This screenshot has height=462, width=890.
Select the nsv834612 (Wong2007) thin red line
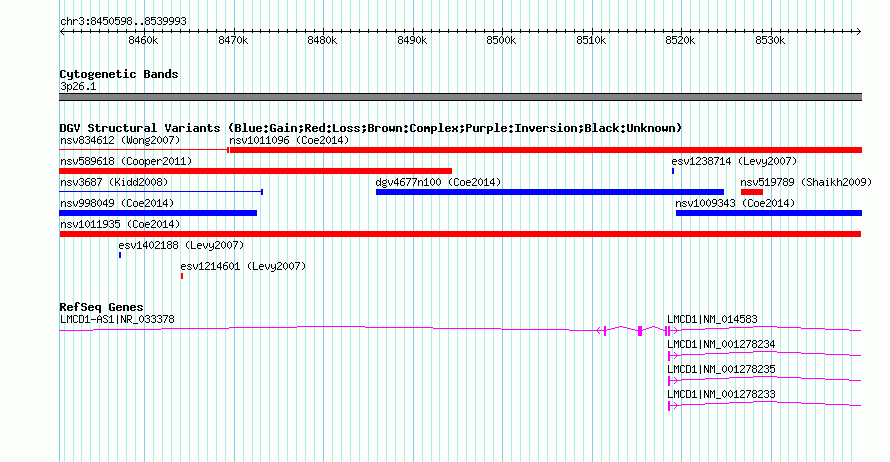tap(144, 150)
